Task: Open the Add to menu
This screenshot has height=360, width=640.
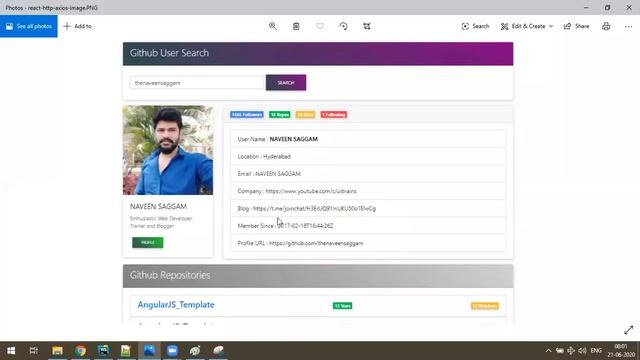Action: (x=78, y=26)
